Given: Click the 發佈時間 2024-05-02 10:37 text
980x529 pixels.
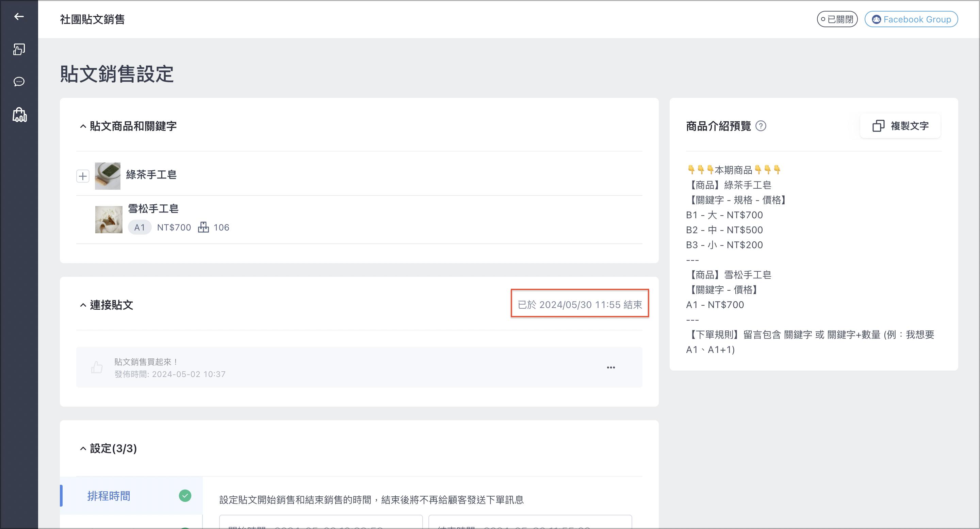Looking at the screenshot, I should click(x=170, y=374).
